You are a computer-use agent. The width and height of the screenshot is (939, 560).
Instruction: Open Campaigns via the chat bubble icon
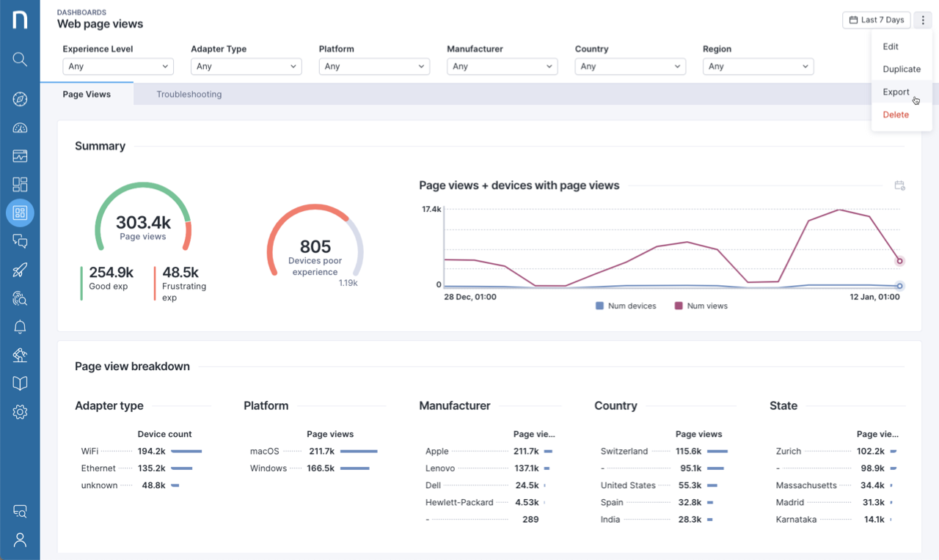(x=20, y=241)
